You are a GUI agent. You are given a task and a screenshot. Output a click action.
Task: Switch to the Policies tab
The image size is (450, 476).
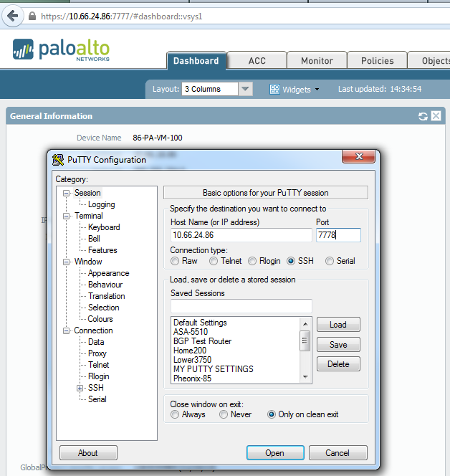(x=377, y=61)
